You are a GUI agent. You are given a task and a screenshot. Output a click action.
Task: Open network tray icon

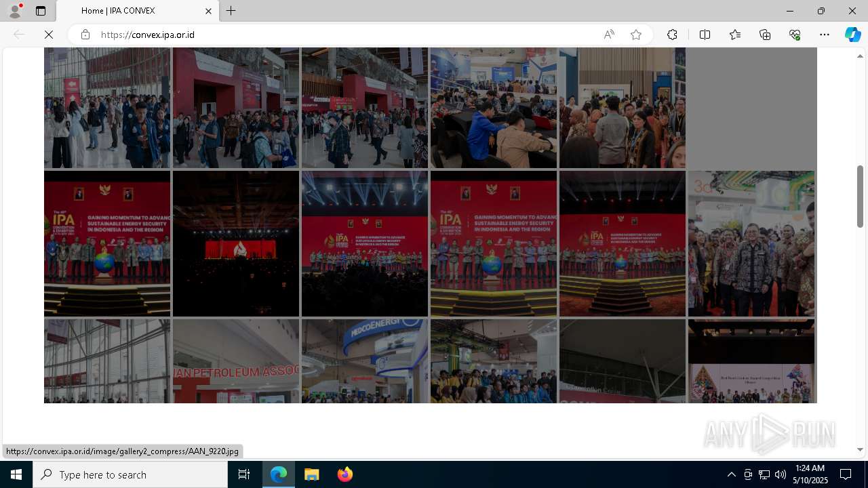[x=764, y=474]
